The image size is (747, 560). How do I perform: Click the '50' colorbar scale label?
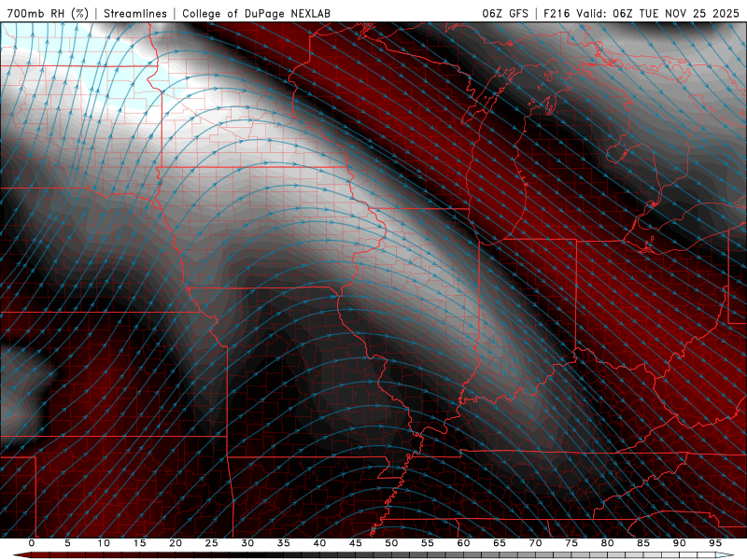pyautogui.click(x=391, y=543)
